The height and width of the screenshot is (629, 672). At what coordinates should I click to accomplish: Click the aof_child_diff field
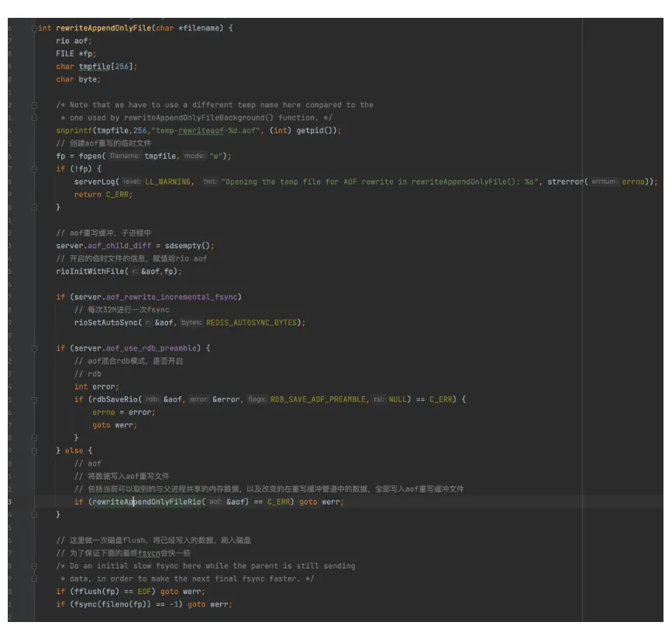119,246
